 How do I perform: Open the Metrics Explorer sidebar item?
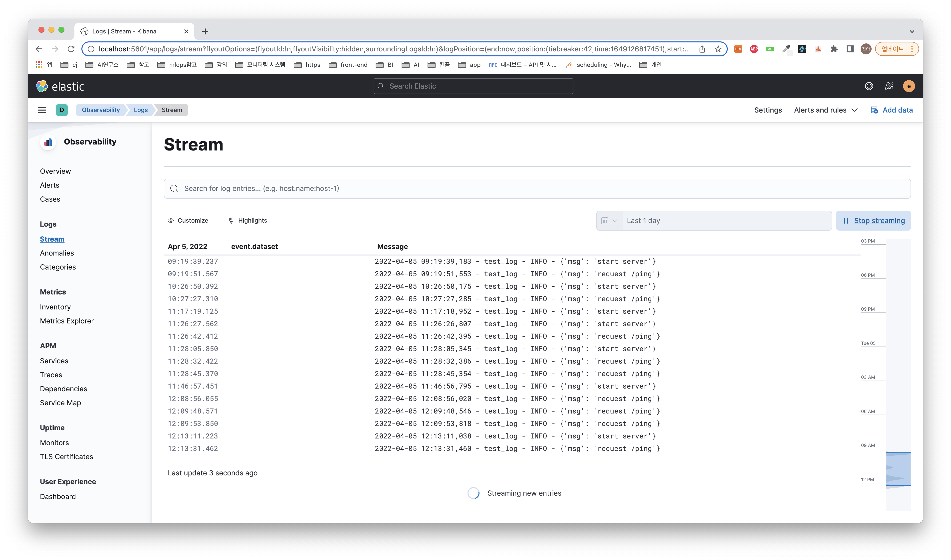pyautogui.click(x=66, y=321)
